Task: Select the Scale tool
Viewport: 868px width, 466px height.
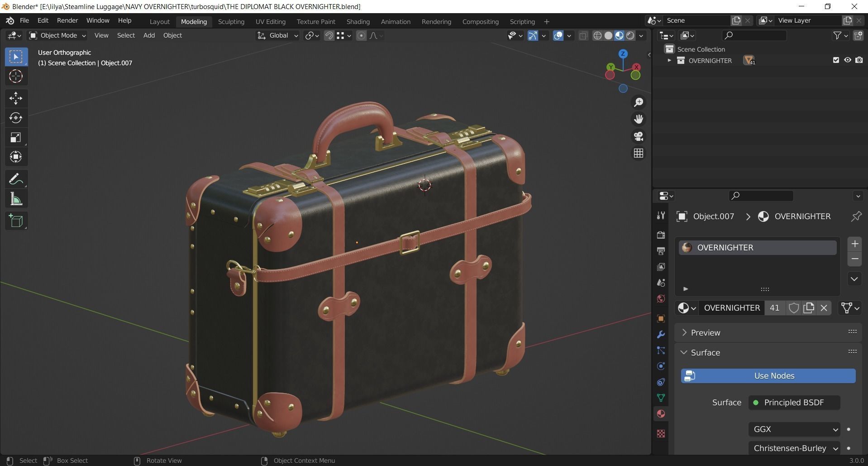Action: point(16,137)
